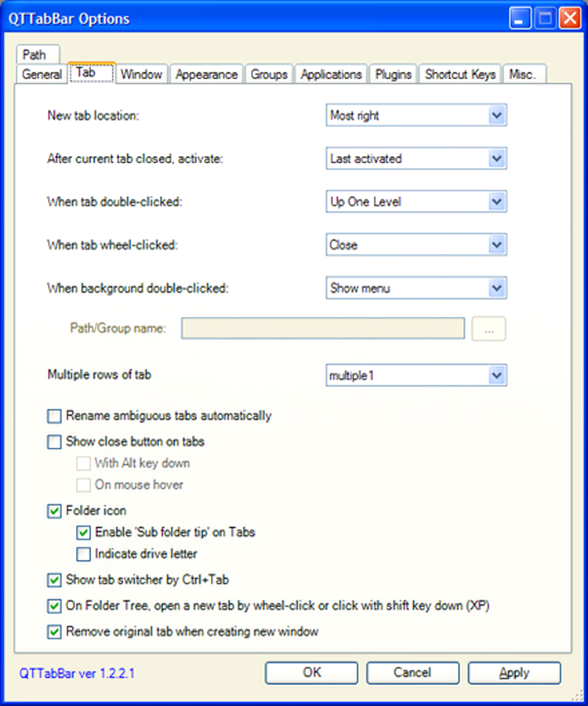Open the QTTabBar ver 1.2.2.1 link
This screenshot has height=706, width=588.
click(x=77, y=674)
